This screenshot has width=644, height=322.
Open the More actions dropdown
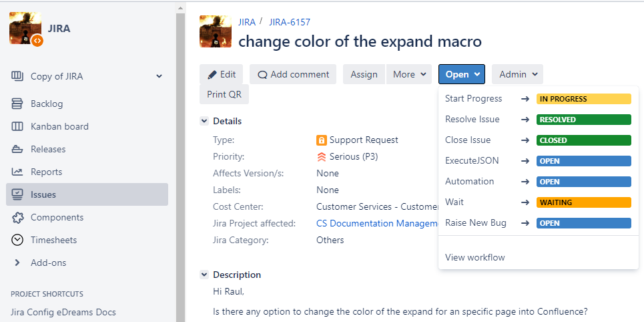pos(409,74)
